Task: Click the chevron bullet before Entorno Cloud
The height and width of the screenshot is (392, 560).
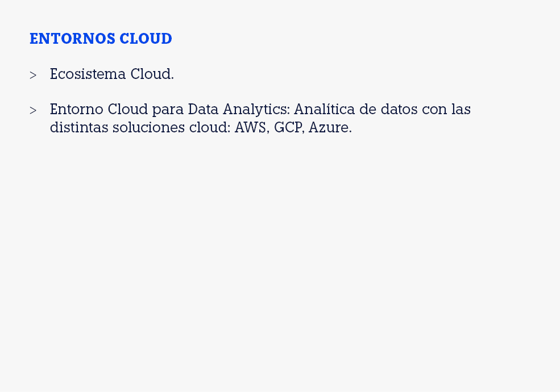Action: [x=33, y=110]
